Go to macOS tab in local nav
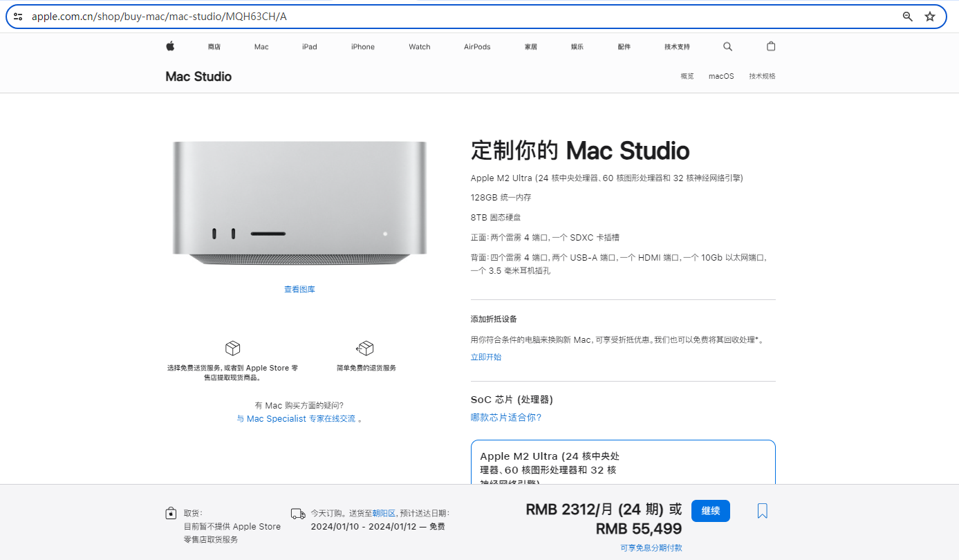This screenshot has width=959, height=560. point(721,76)
